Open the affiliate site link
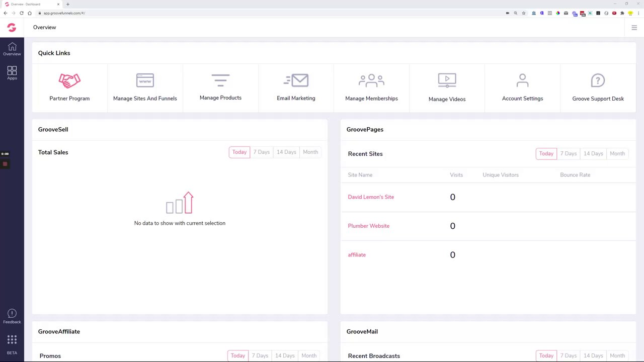This screenshot has height=362, width=644. coord(357,255)
